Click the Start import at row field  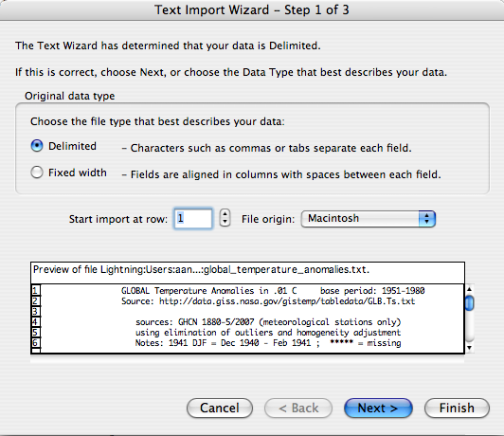click(x=193, y=219)
